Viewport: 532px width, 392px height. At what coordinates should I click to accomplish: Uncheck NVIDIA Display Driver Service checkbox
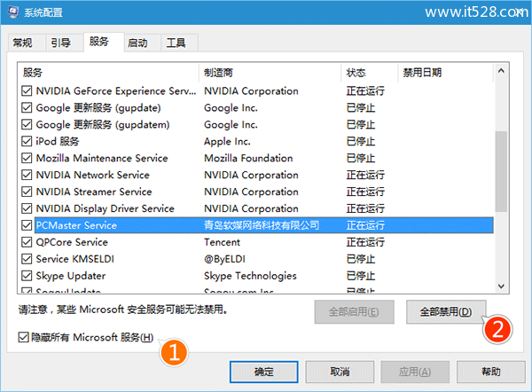(x=27, y=208)
